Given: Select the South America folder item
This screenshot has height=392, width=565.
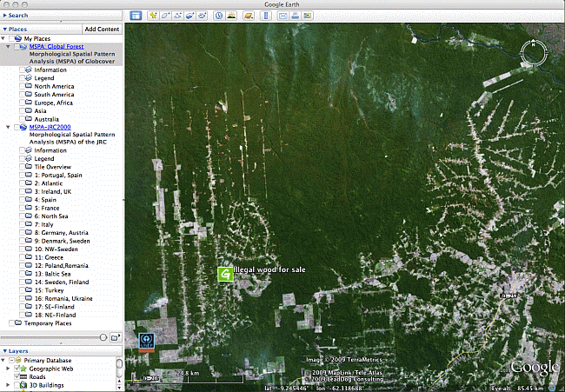Looking at the screenshot, I should pyautogui.click(x=54, y=95).
